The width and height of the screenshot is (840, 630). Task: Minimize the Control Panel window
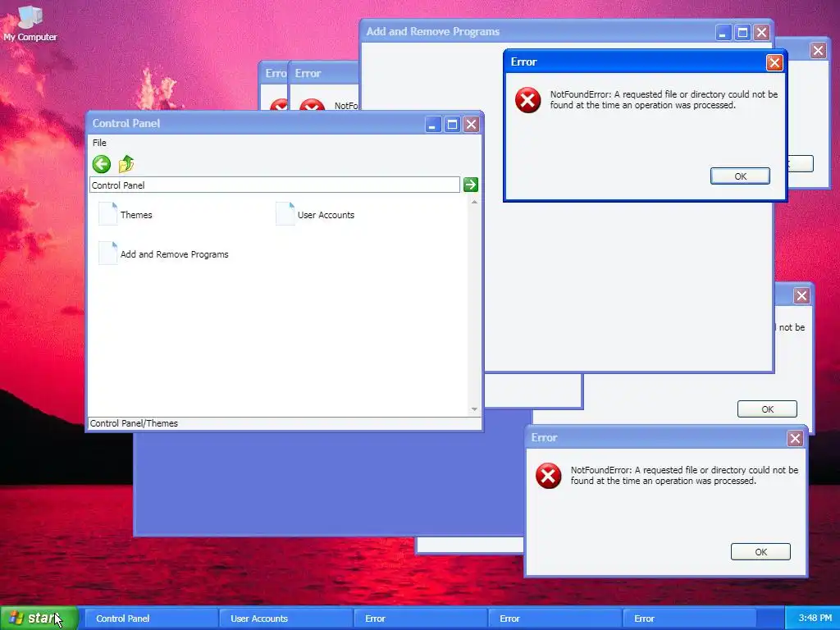tap(433, 125)
